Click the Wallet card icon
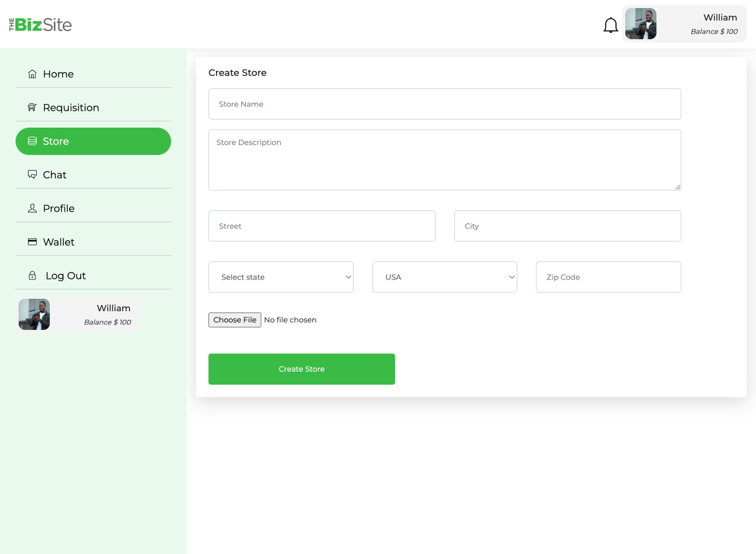Viewport: 756px width, 554px height. tap(32, 242)
